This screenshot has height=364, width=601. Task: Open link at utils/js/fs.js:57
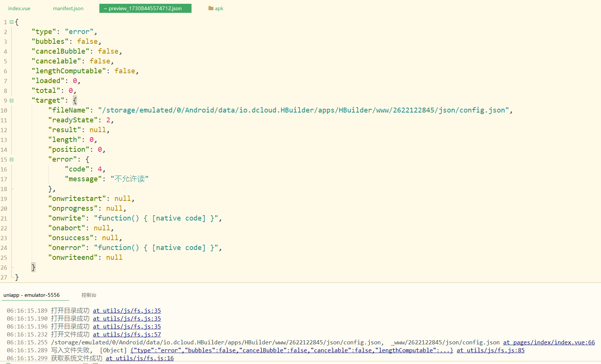pyautogui.click(x=127, y=335)
